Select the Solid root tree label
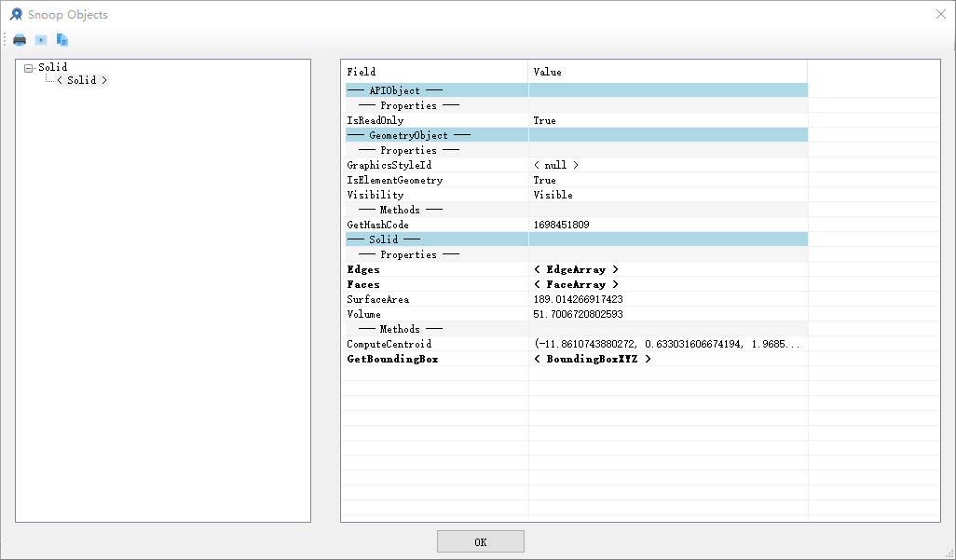Image resolution: width=956 pixels, height=560 pixels. (x=52, y=67)
